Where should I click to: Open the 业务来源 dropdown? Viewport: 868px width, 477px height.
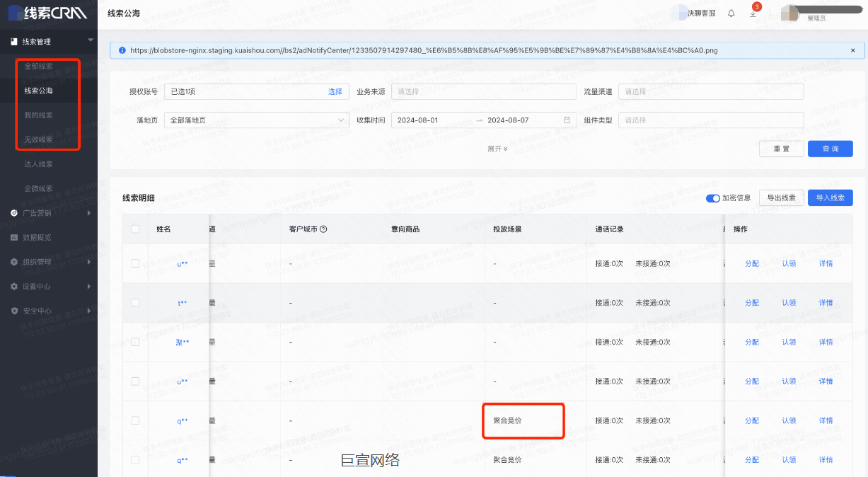[x=483, y=91]
